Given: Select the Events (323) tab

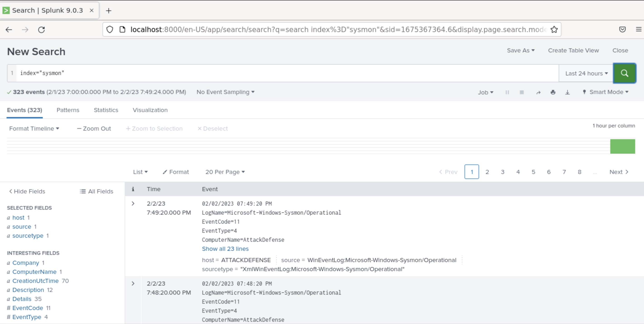Looking at the screenshot, I should [24, 110].
